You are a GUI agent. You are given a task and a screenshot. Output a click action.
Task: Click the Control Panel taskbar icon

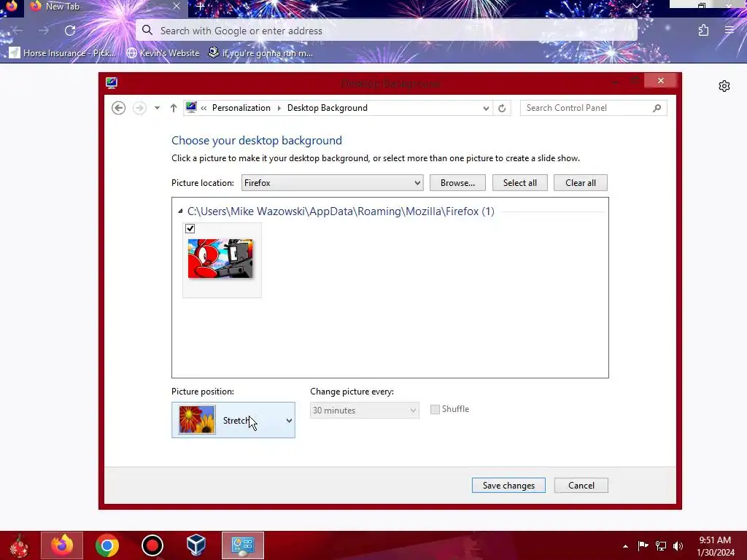tap(242, 545)
